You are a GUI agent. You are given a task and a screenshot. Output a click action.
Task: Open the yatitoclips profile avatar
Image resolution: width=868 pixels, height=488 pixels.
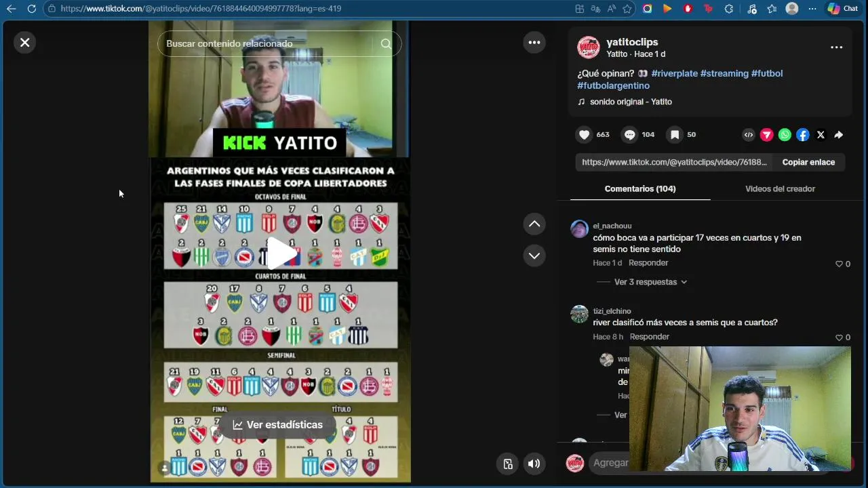pos(589,47)
